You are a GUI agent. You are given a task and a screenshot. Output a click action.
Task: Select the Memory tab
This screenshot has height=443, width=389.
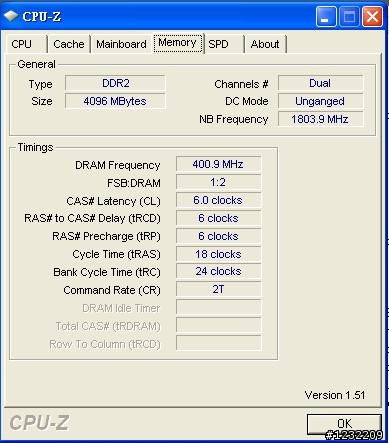178,43
